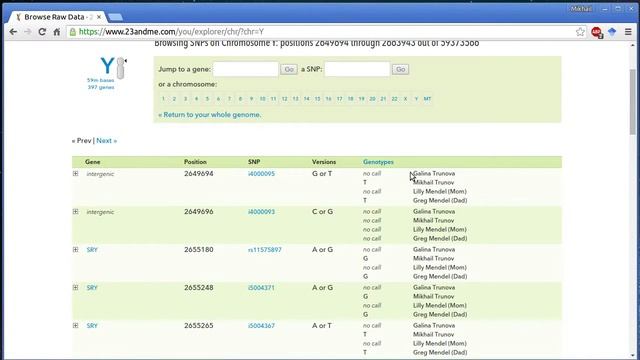Close the Browse Raw Data tab
The height and width of the screenshot is (360, 640).
point(99,17)
